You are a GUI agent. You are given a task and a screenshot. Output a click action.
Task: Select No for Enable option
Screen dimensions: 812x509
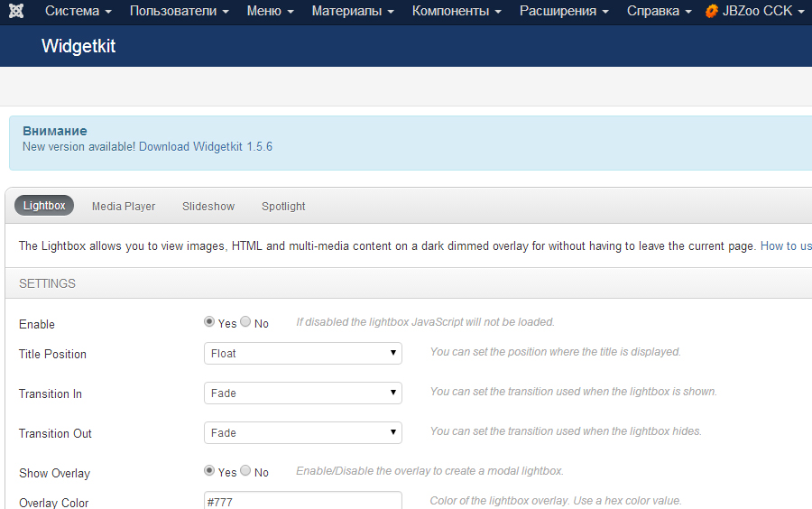coord(245,322)
